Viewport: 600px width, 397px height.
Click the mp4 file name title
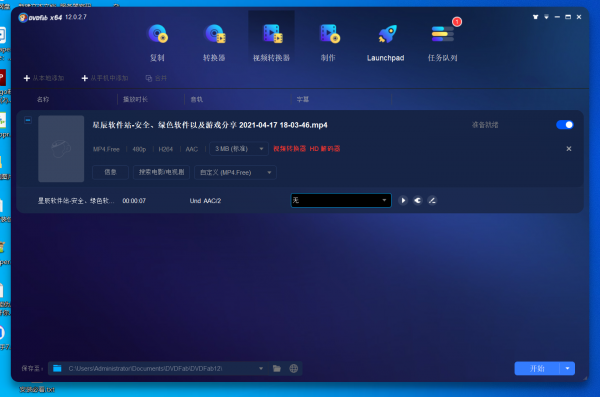(210, 125)
